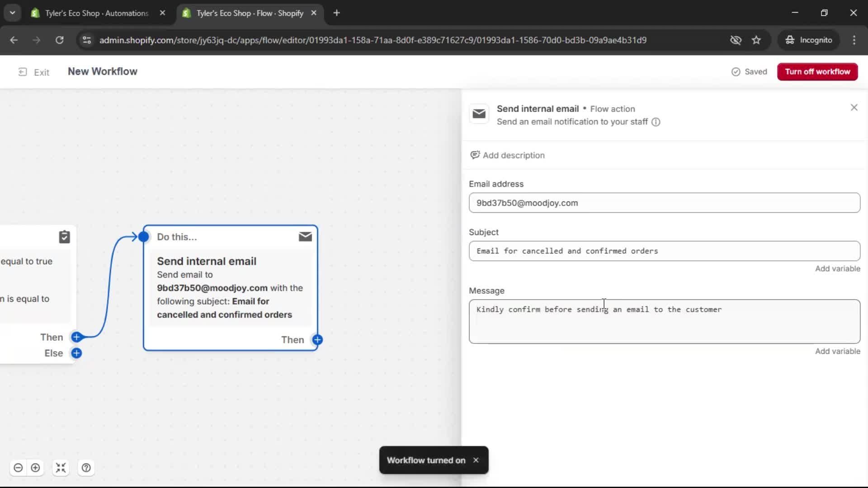The image size is (868, 488).
Task: Open Chrome's three-dot menu
Action: (854, 40)
